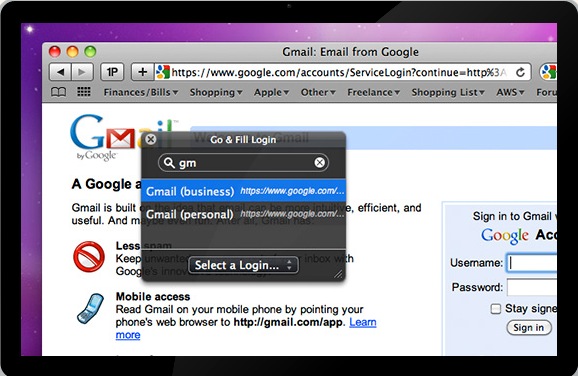Select the Gmail (personal) login

(243, 214)
